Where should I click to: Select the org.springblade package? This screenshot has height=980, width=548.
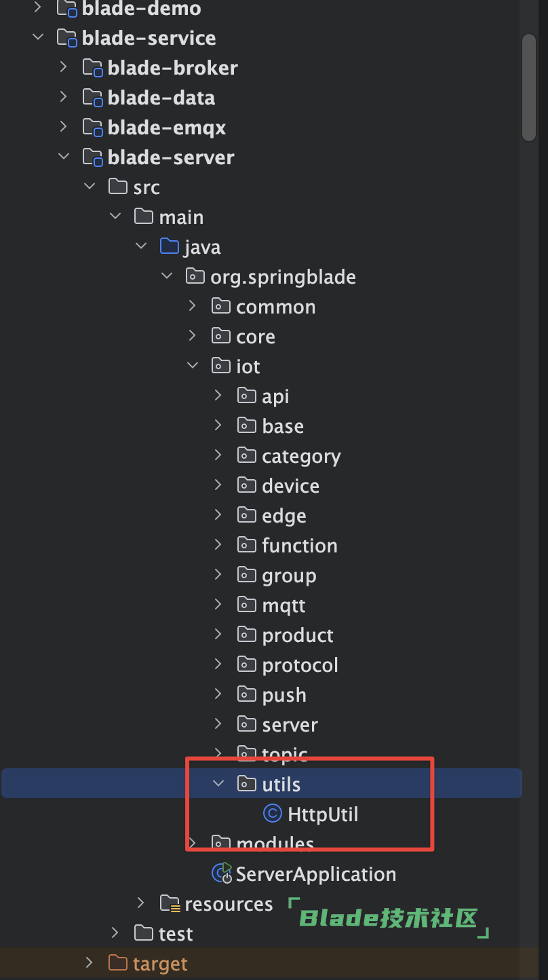point(283,277)
